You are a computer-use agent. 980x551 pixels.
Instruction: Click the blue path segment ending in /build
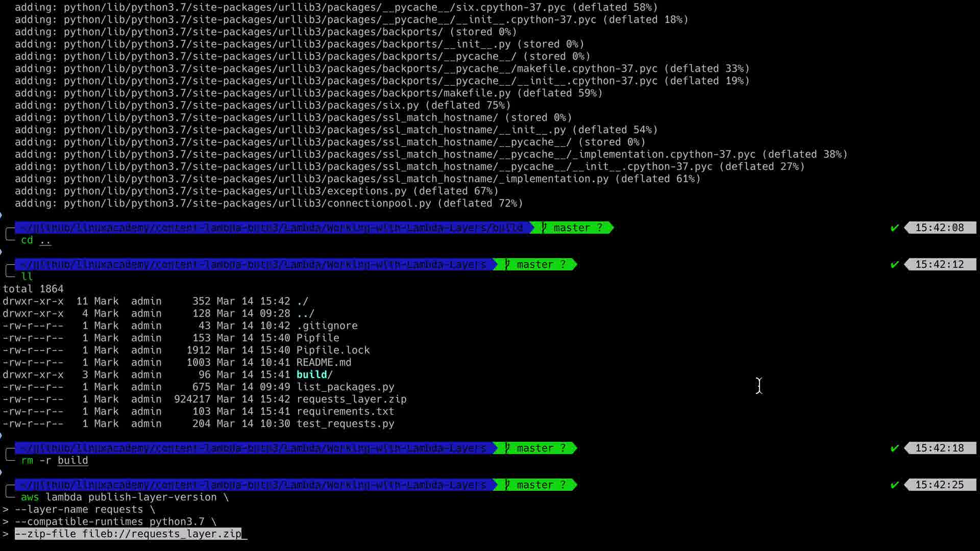click(x=272, y=228)
